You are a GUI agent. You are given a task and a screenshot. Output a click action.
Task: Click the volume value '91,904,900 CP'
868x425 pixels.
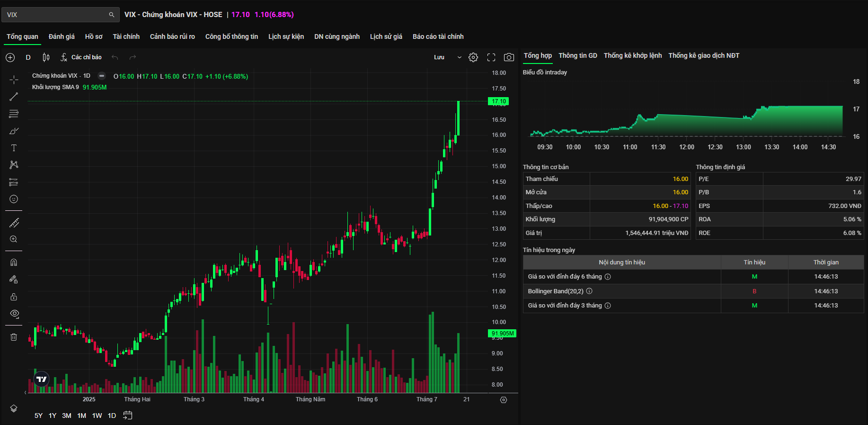(x=668, y=219)
